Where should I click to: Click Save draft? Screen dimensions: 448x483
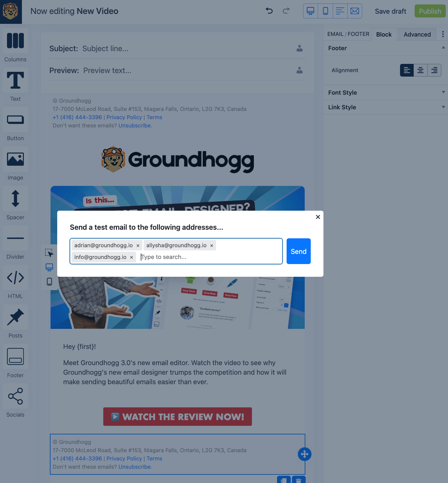(x=390, y=11)
